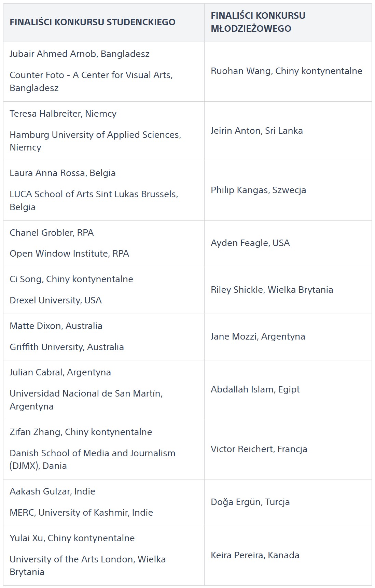Click Keira Pereira, Kanada cell
375x588 pixels.
pyautogui.click(x=255, y=555)
